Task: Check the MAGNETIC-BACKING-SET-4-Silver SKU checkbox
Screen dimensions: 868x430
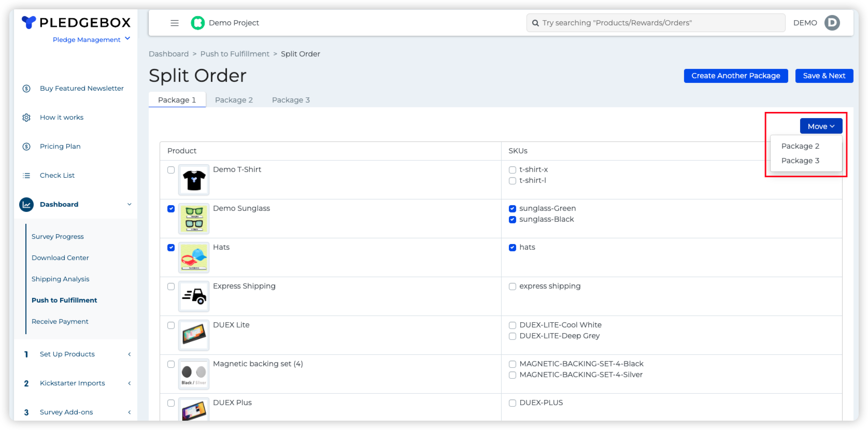Action: [x=513, y=375]
